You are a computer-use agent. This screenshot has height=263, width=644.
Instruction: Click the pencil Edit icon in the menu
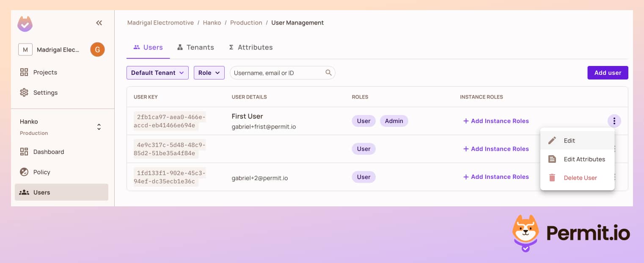coord(552,140)
